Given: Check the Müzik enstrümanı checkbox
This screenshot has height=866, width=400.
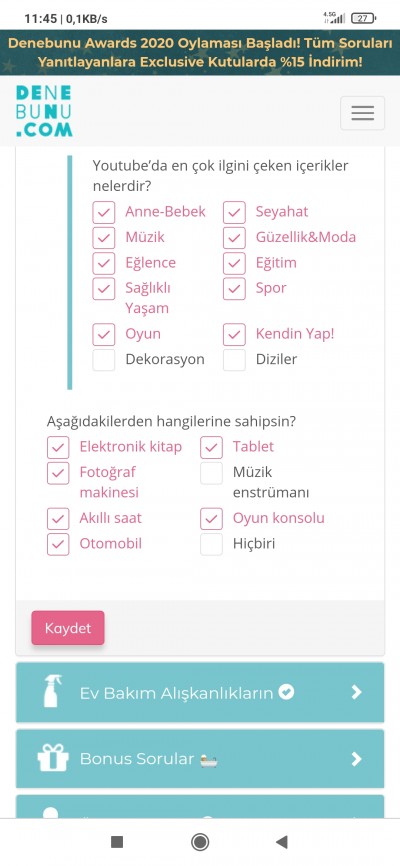Looking at the screenshot, I should [212, 473].
